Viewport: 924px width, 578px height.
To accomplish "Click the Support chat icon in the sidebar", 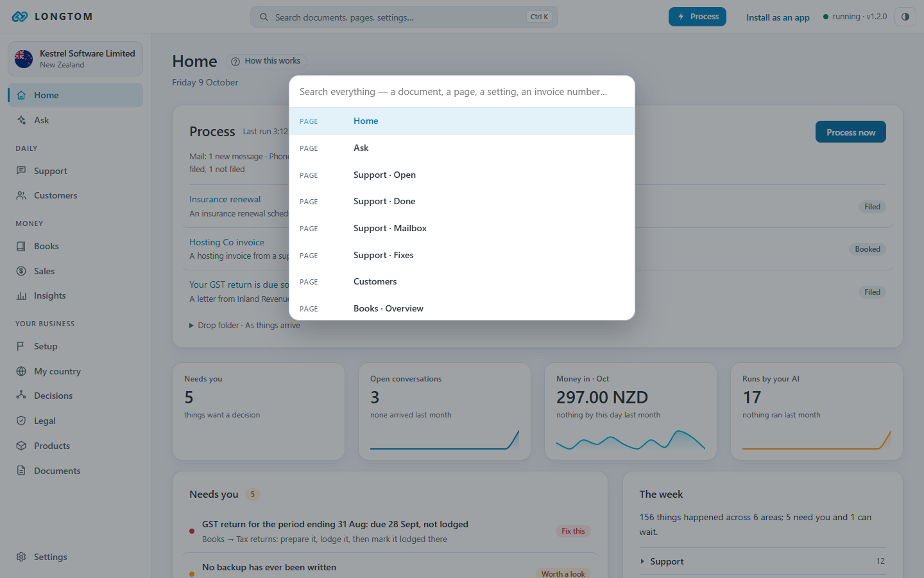I will [x=21, y=171].
